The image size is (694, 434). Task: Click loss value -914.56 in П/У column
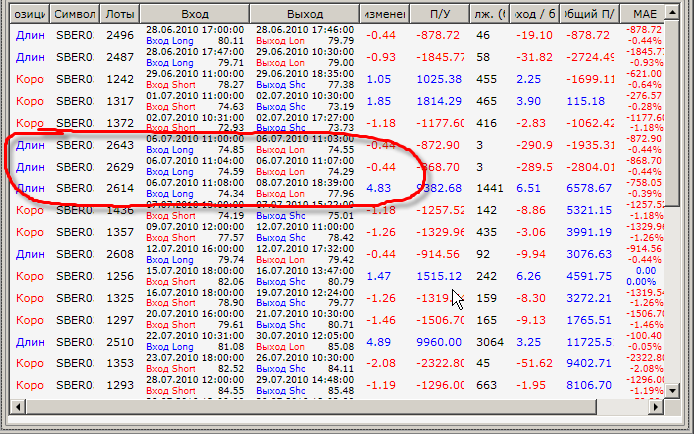tap(438, 254)
